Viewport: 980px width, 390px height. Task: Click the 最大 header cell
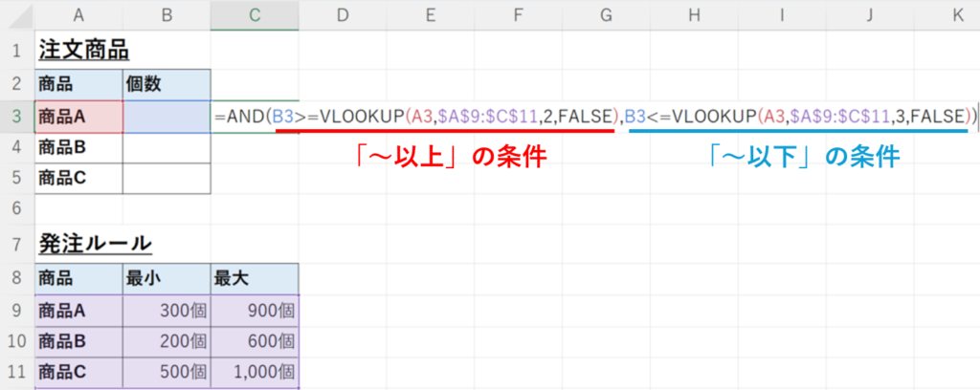(x=255, y=279)
